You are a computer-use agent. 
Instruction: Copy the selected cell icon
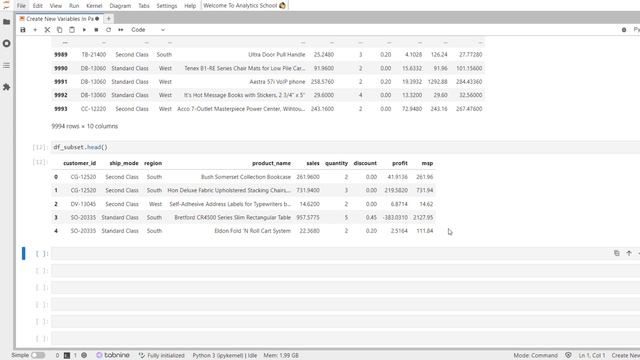[x=60, y=30]
